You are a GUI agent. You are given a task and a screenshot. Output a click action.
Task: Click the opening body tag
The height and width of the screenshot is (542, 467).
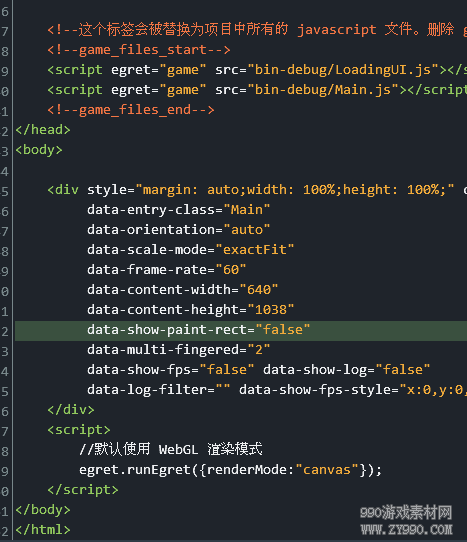click(39, 150)
